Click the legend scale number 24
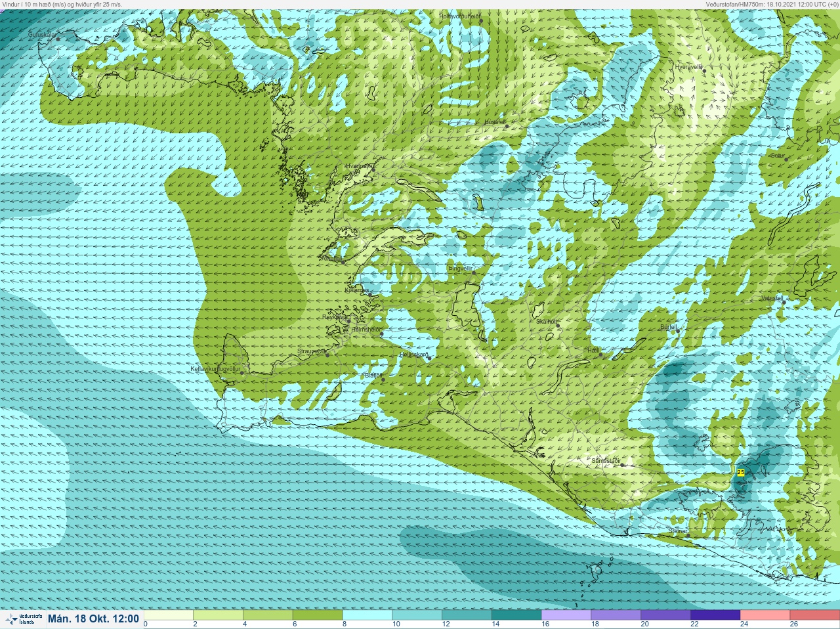 pyautogui.click(x=744, y=624)
